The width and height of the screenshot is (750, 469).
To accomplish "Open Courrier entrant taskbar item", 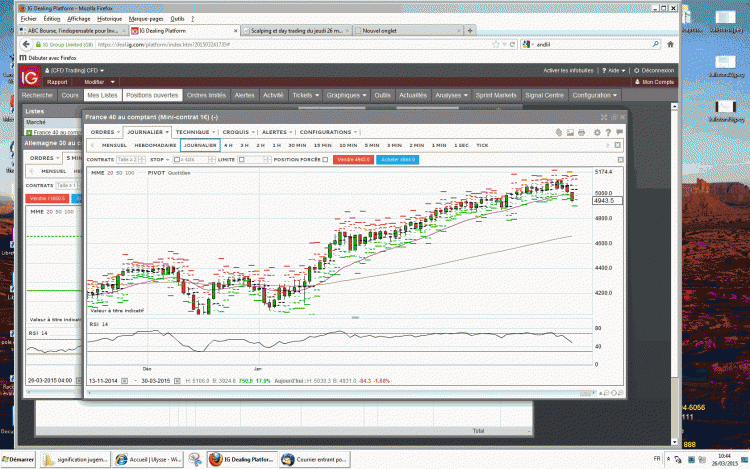I will (315, 459).
